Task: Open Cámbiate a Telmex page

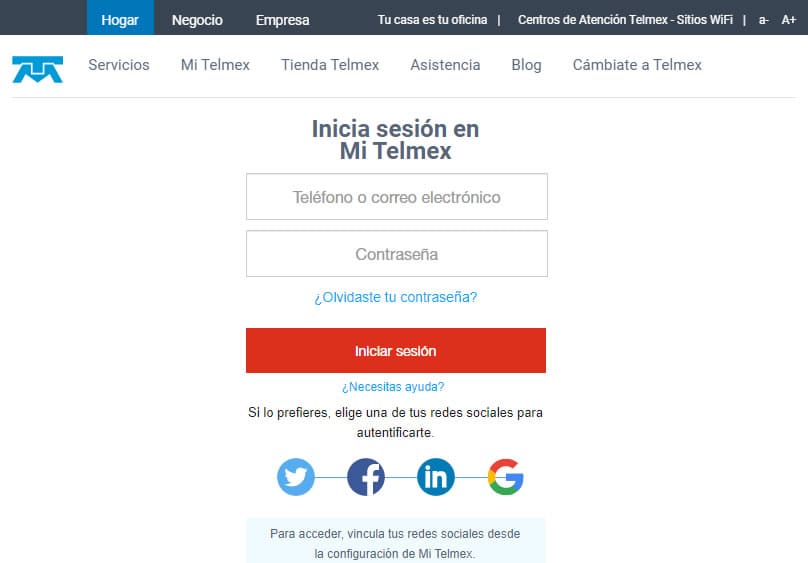Action: (637, 65)
